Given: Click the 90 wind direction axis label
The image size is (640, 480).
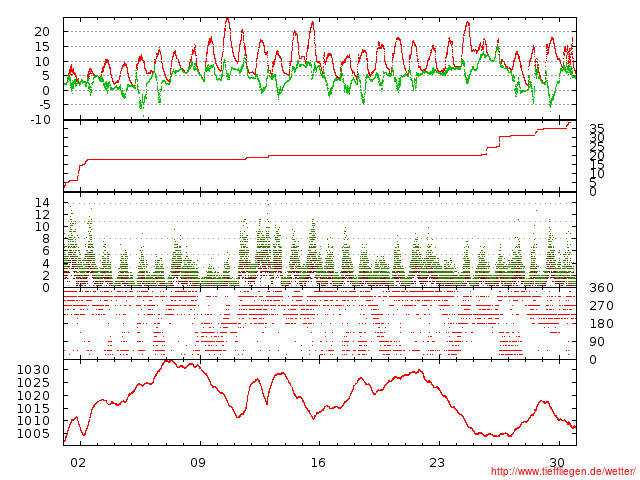Looking at the screenshot, I should (597, 342).
